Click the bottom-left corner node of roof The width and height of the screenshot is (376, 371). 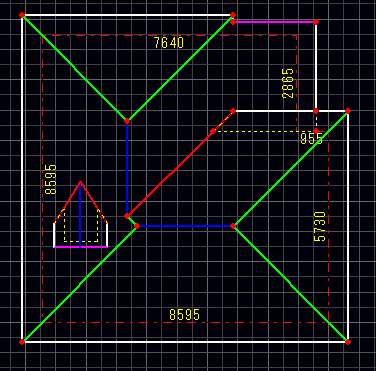point(22,342)
